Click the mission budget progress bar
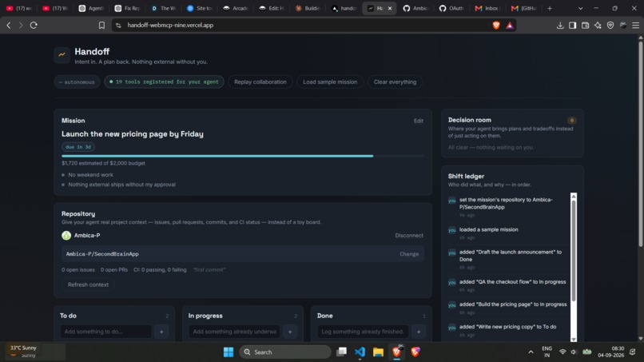 pos(243,156)
